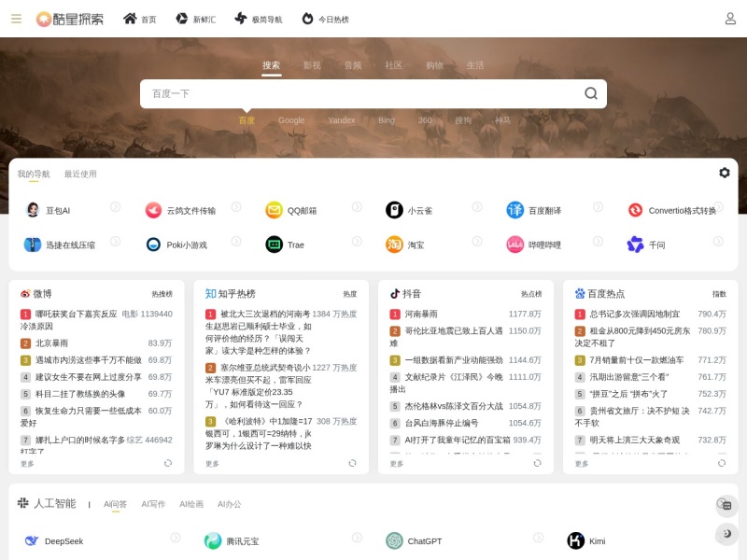Click 更多 under 抖音 list

(x=396, y=463)
